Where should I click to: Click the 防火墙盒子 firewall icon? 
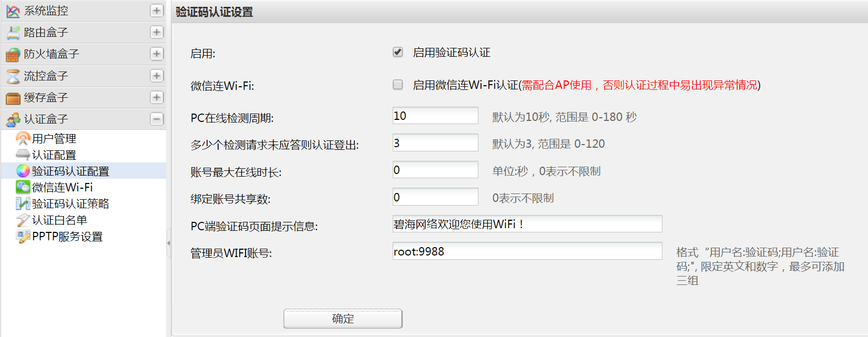(13, 54)
